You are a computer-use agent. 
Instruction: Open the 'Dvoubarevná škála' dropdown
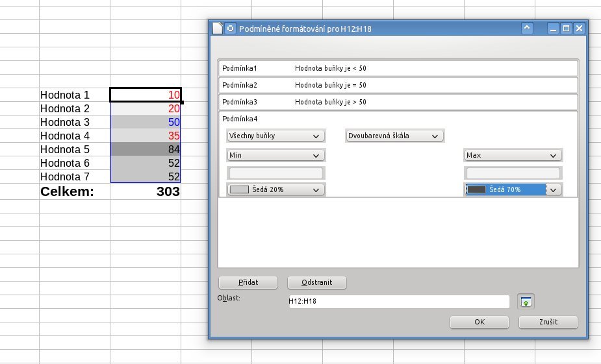(x=394, y=136)
